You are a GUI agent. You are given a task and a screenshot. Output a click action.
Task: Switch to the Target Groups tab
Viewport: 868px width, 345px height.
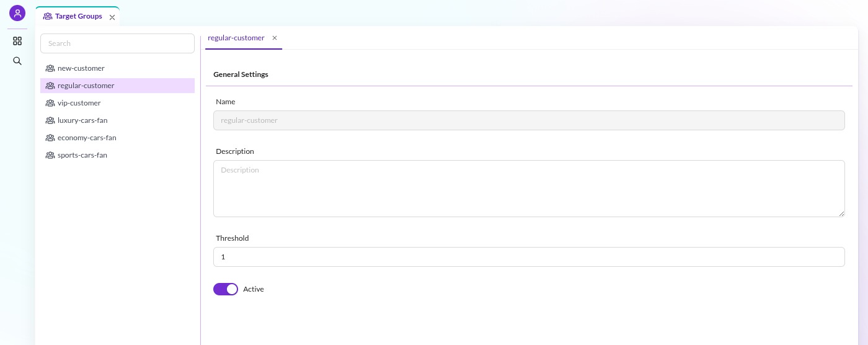coord(78,16)
